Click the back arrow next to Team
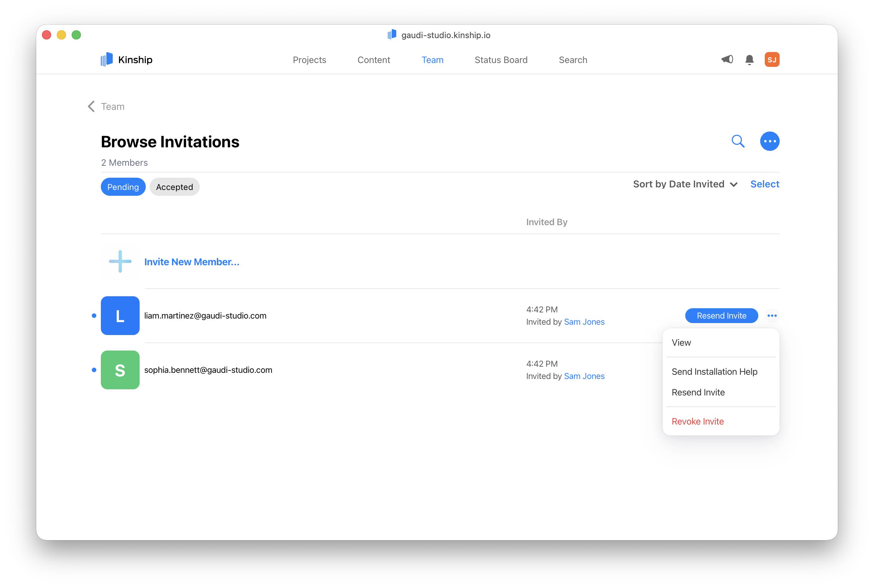This screenshot has width=874, height=588. click(91, 106)
